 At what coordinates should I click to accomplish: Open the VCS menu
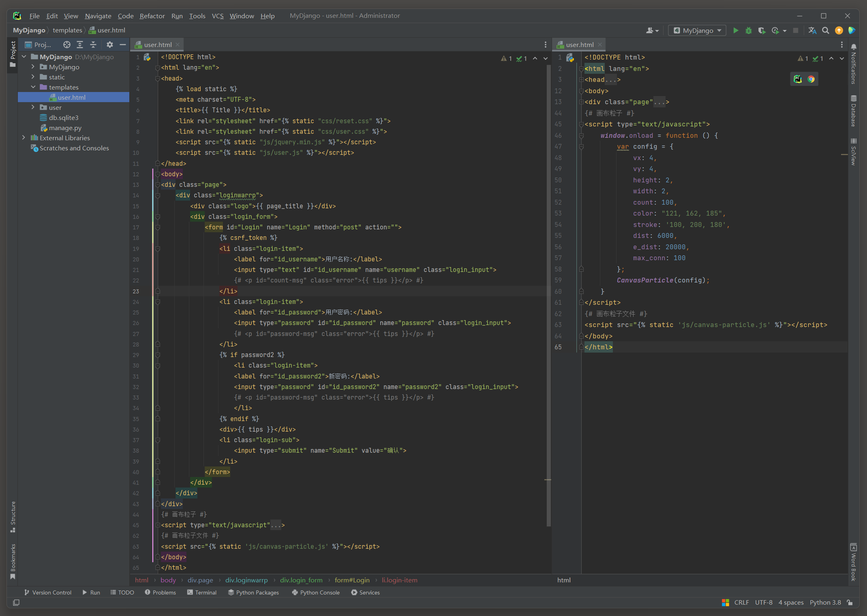click(x=218, y=16)
